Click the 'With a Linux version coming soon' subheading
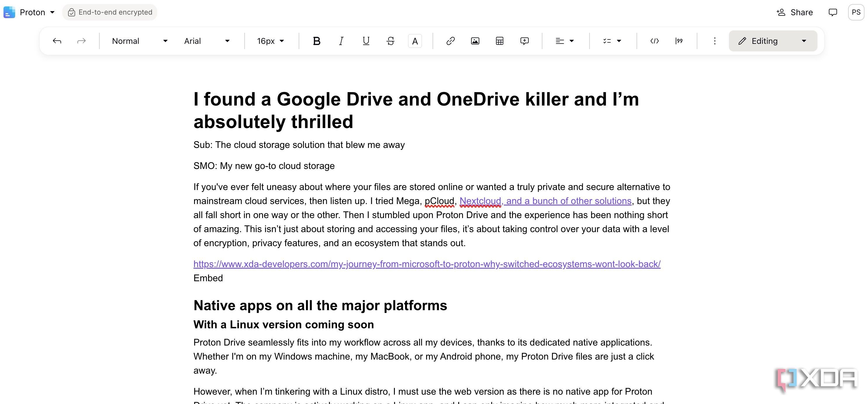868x404 pixels. point(283,324)
